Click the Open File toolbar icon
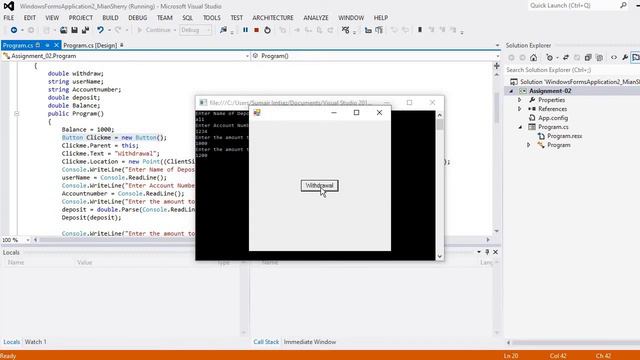640x360 pixels. click(x=63, y=30)
